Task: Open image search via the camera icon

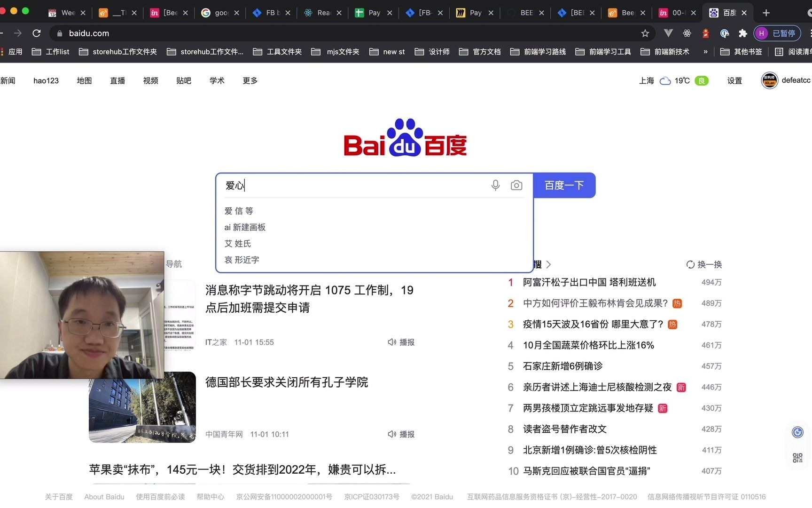Action: click(516, 185)
